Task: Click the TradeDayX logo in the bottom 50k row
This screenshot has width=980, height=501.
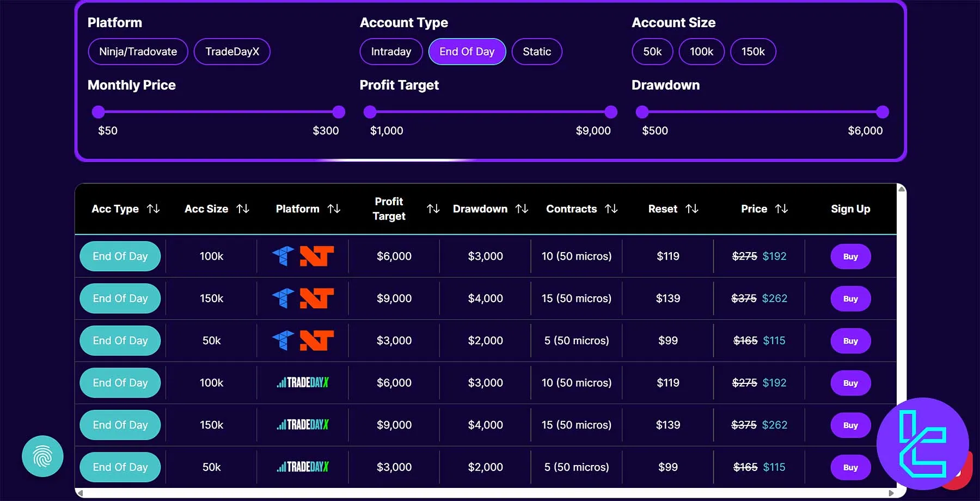Action: pyautogui.click(x=303, y=467)
